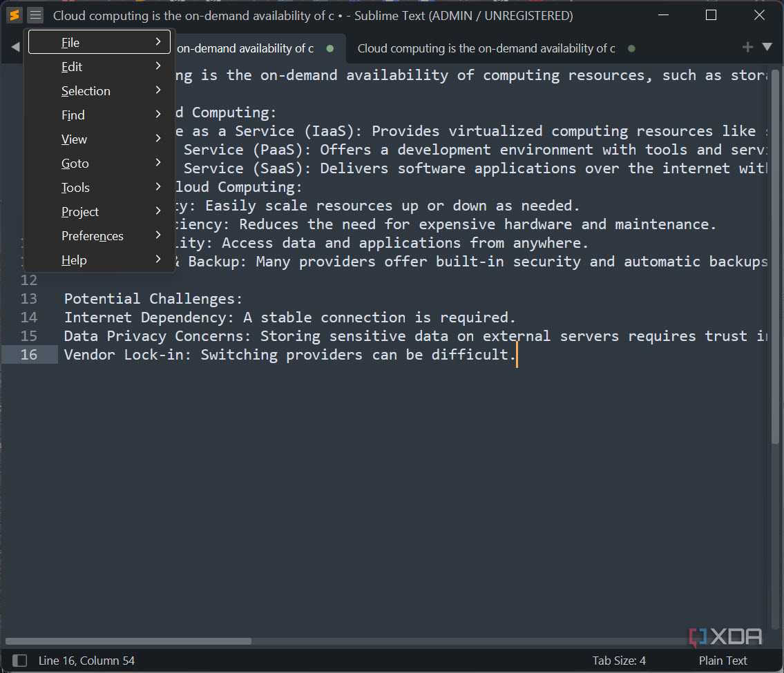Open the Tools menu
This screenshot has height=673, width=784.
[99, 187]
